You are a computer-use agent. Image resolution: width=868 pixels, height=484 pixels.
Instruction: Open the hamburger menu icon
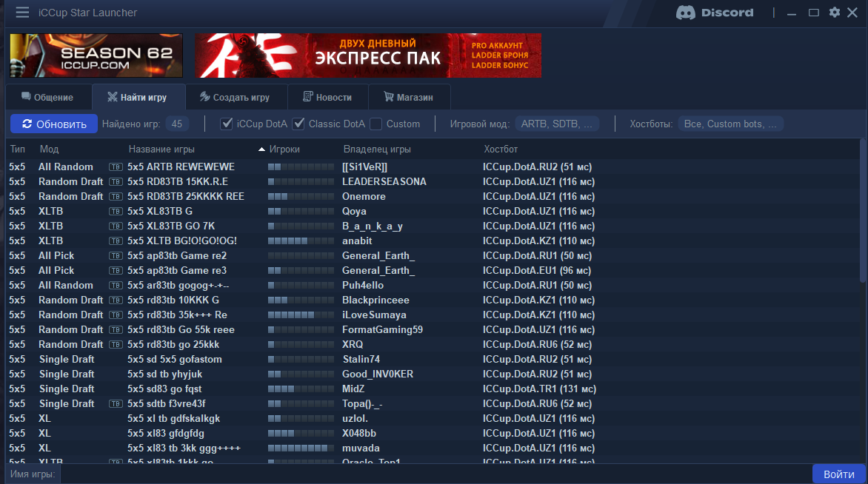pos(22,12)
